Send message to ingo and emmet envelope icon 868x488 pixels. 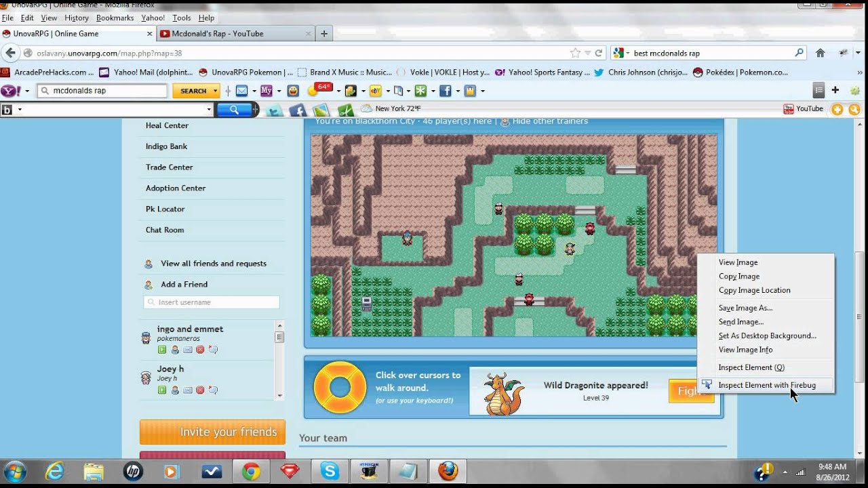point(188,350)
